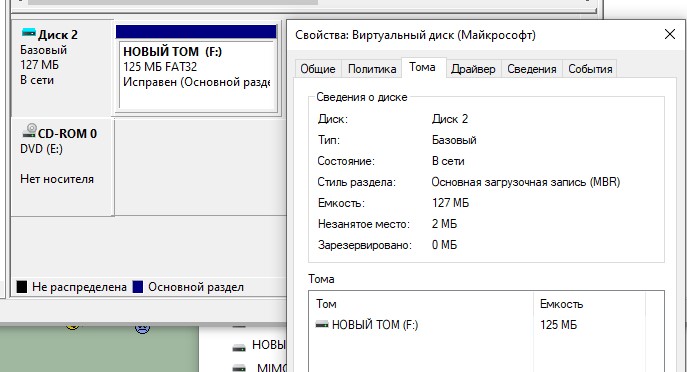Switch to the Политика tab
Screen dimensions: 687x372
point(372,69)
